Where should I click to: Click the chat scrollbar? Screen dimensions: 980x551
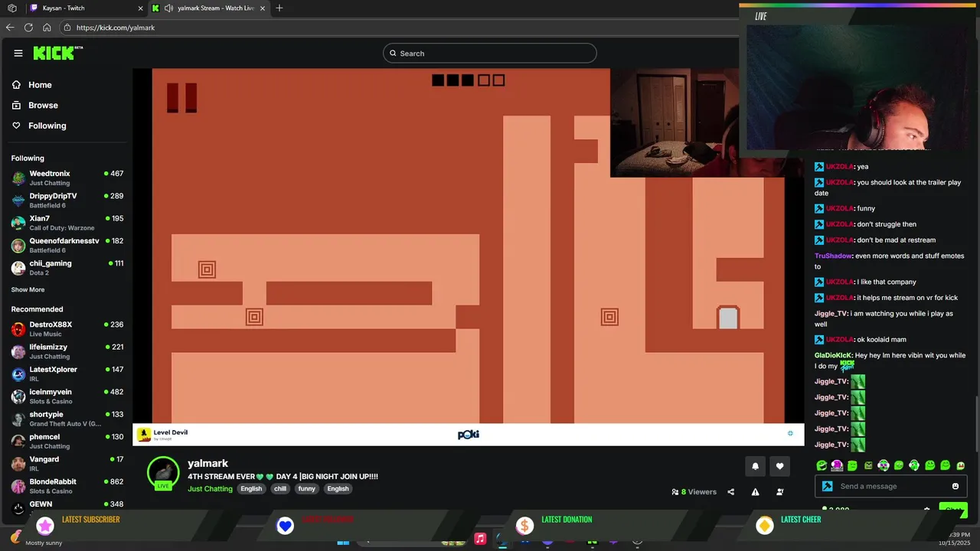tap(976, 425)
